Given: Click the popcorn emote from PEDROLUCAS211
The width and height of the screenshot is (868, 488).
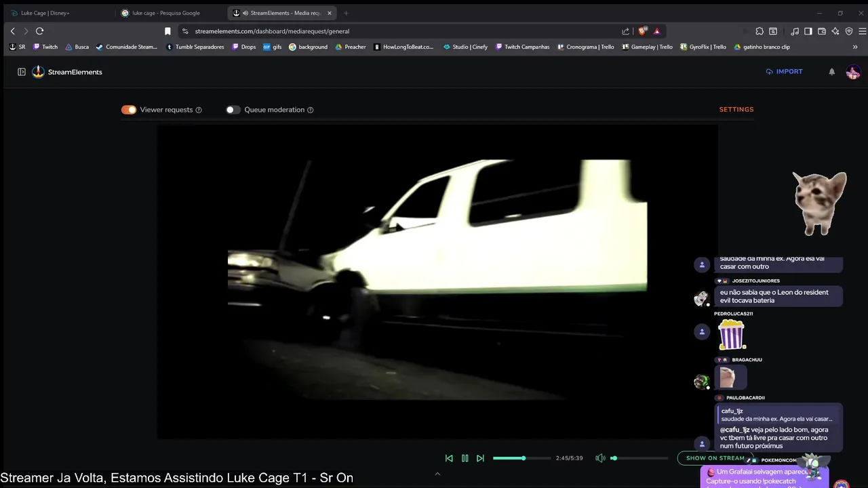Looking at the screenshot, I should 731,335.
